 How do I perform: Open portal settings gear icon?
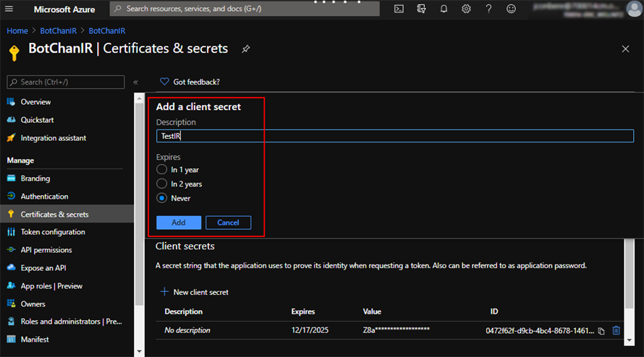click(466, 9)
